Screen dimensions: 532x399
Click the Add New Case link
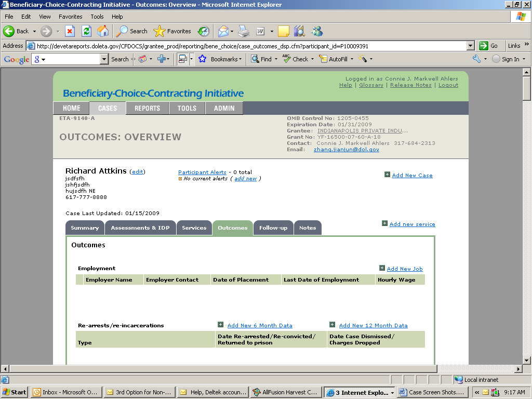(x=412, y=175)
